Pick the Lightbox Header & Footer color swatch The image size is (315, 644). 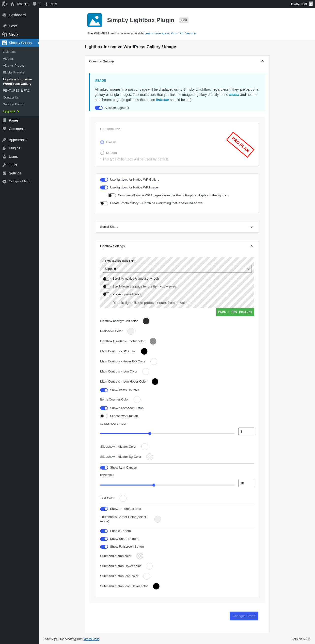[x=153, y=341]
